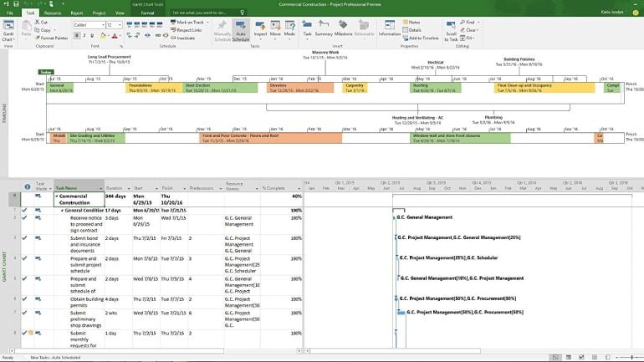Click the Manually Schedule pin icon
644x362 pixels.
point(222,25)
